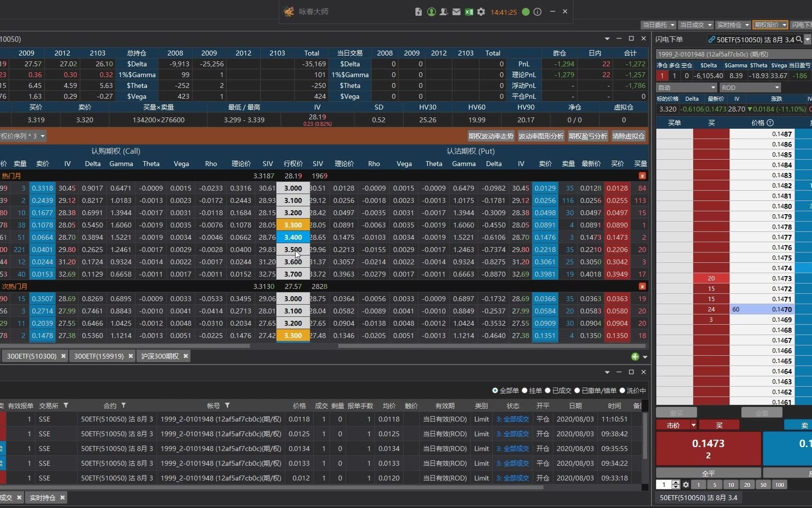
Task: Click the 3: 全部成交 status at 11:10:51
Action: 513,419
